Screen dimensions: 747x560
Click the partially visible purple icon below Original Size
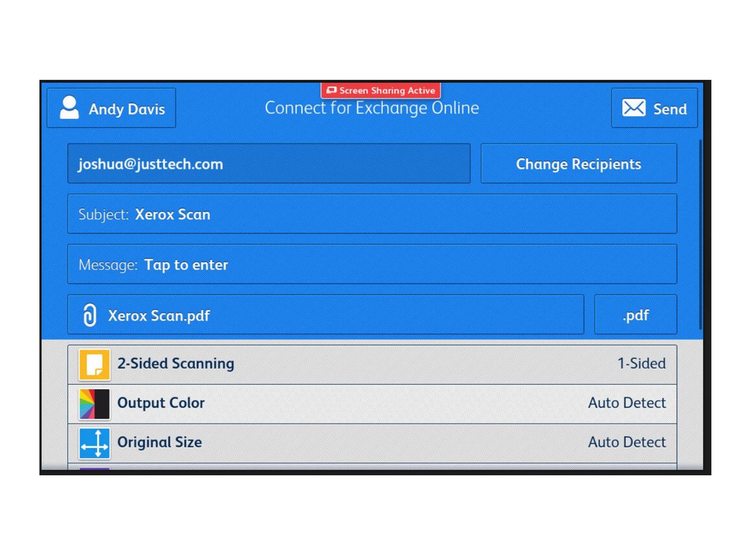94,468
